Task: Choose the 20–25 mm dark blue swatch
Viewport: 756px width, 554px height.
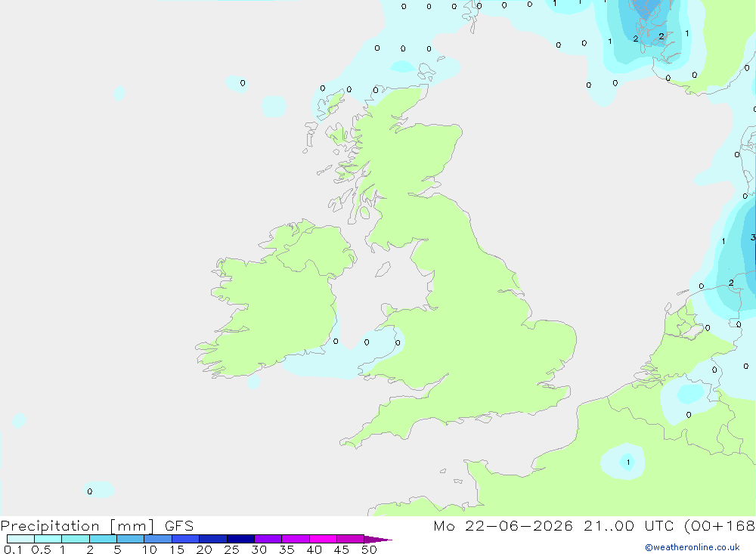Action: (x=213, y=539)
